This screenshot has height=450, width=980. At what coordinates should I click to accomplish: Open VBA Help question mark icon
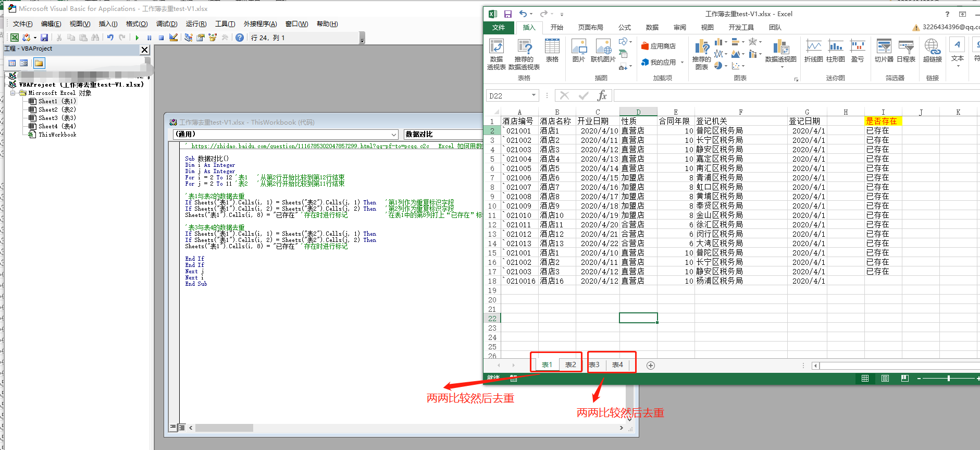240,38
